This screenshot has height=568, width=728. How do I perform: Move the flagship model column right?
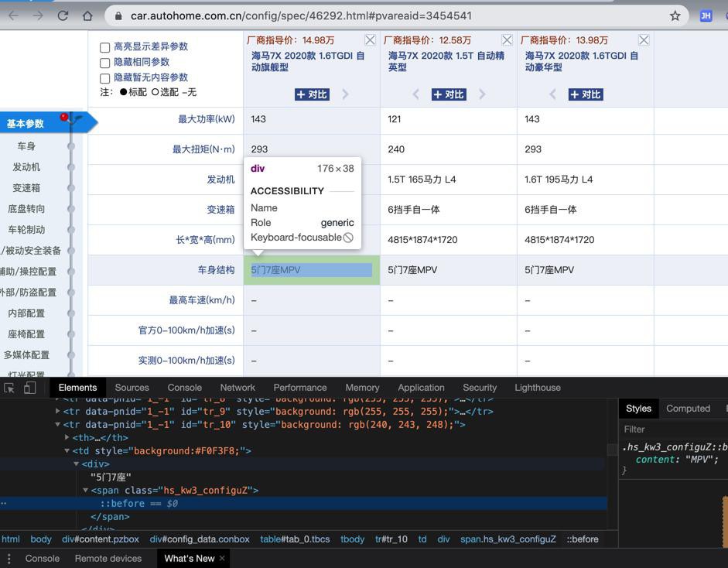point(345,94)
